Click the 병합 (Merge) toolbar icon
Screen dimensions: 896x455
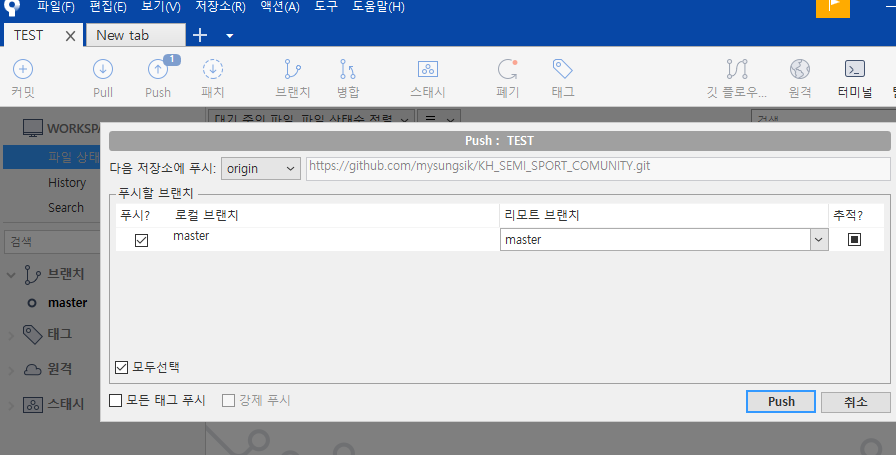pos(347,69)
